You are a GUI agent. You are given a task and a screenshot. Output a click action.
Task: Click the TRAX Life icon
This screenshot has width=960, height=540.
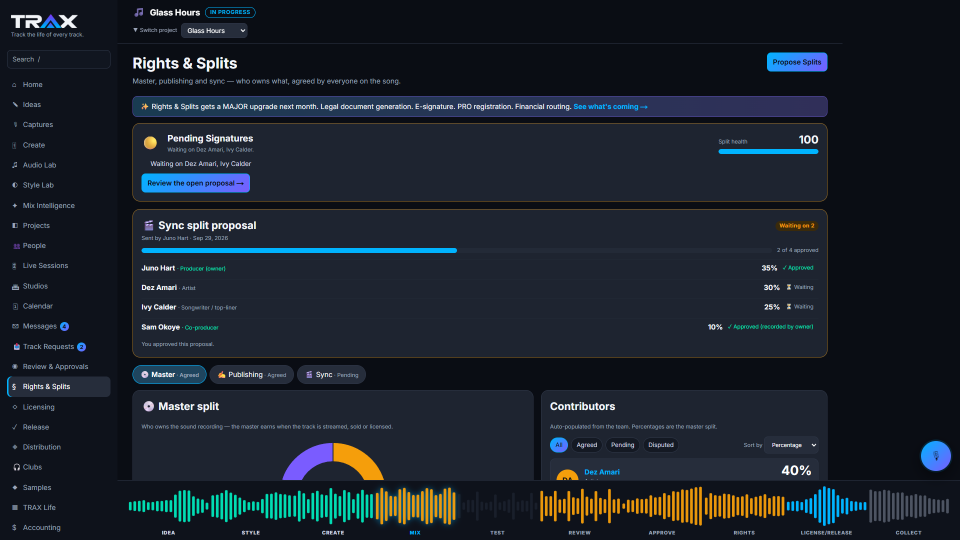pos(15,508)
